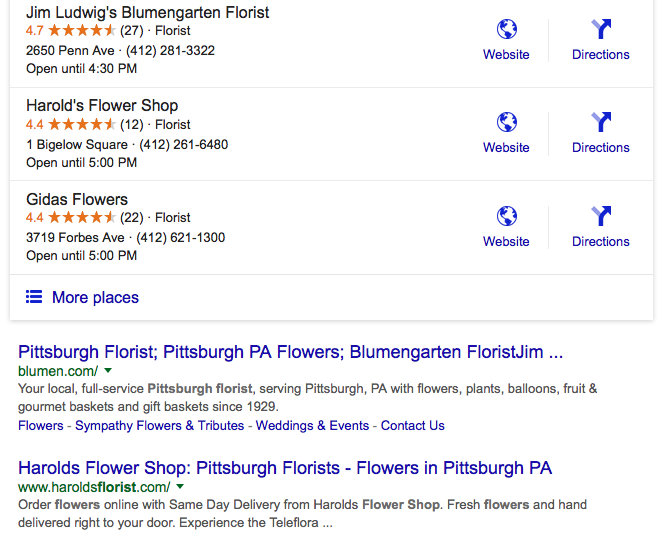
Task: Follow the Flowers sitelink under blumen.com
Action: point(40,425)
